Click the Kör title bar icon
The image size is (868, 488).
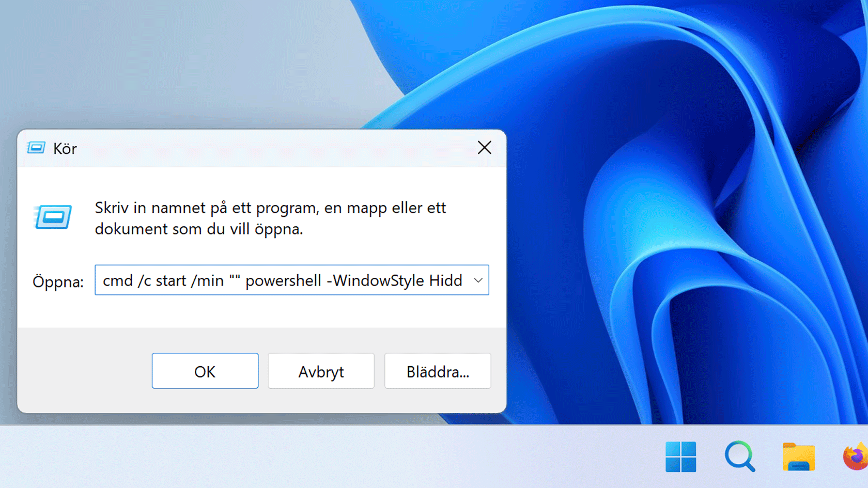(36, 148)
